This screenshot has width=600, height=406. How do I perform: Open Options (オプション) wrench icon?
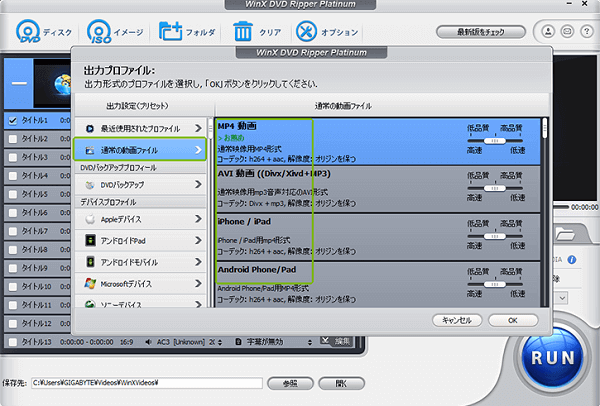(x=306, y=31)
